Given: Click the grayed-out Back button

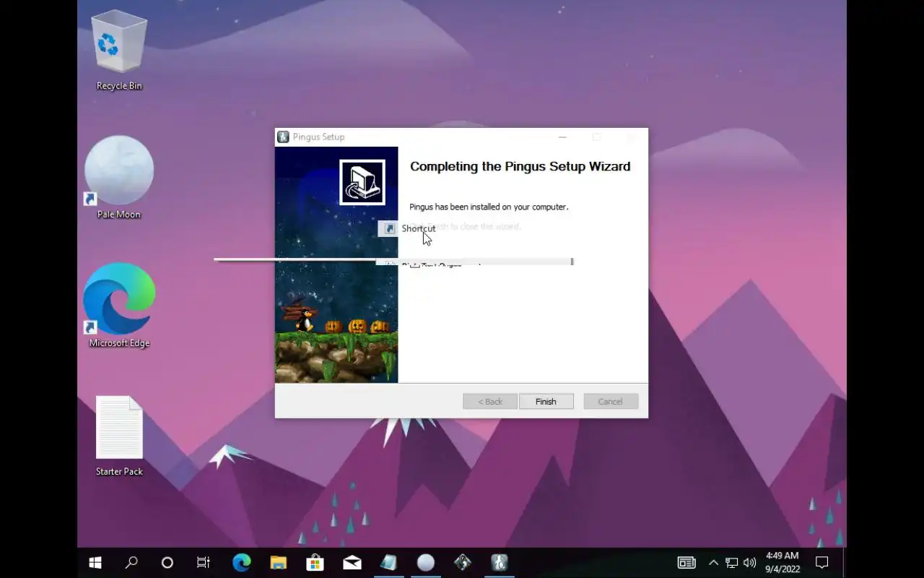Looking at the screenshot, I should 490,402.
